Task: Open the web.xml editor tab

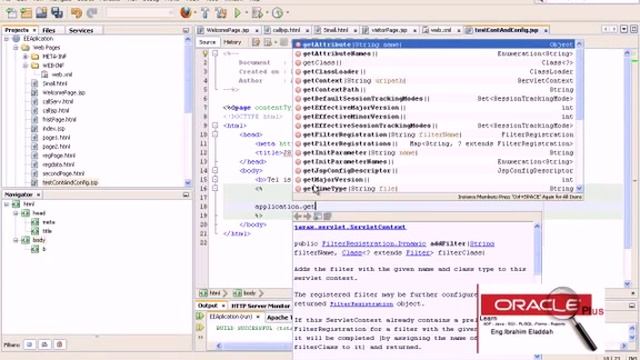Action: [x=441, y=30]
